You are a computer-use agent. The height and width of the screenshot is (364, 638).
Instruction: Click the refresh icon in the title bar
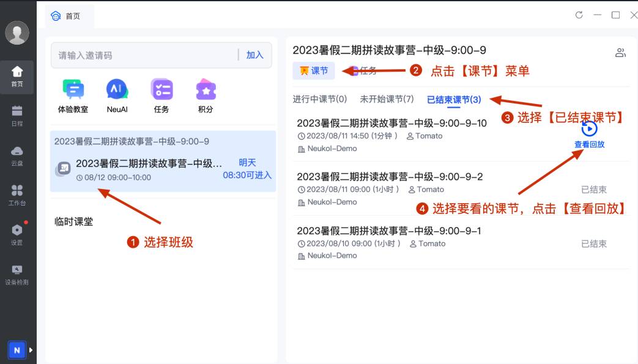(x=579, y=15)
